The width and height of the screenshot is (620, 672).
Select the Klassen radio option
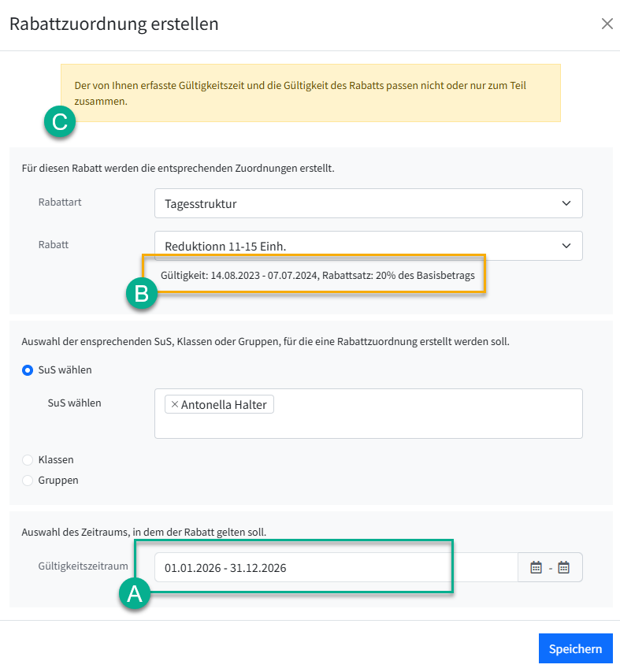(28, 459)
